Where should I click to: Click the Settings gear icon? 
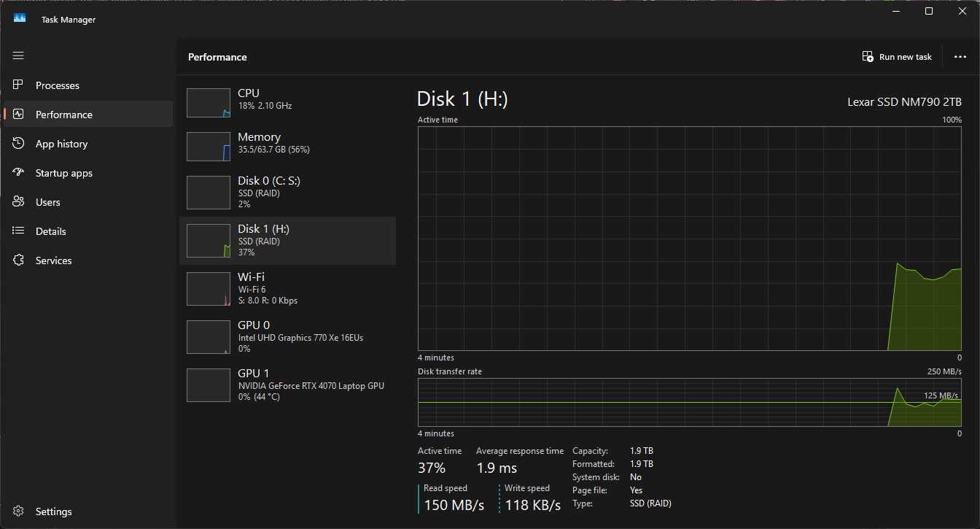(18, 511)
